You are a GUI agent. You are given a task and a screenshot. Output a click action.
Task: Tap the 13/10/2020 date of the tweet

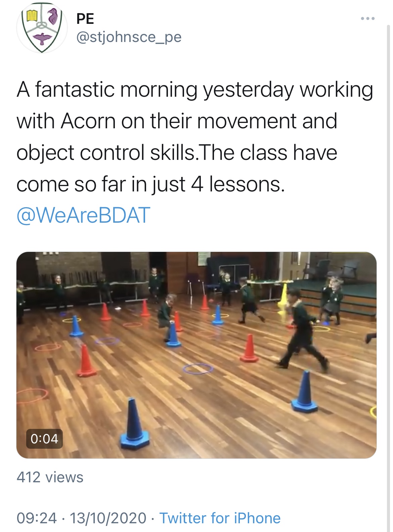[x=108, y=518]
